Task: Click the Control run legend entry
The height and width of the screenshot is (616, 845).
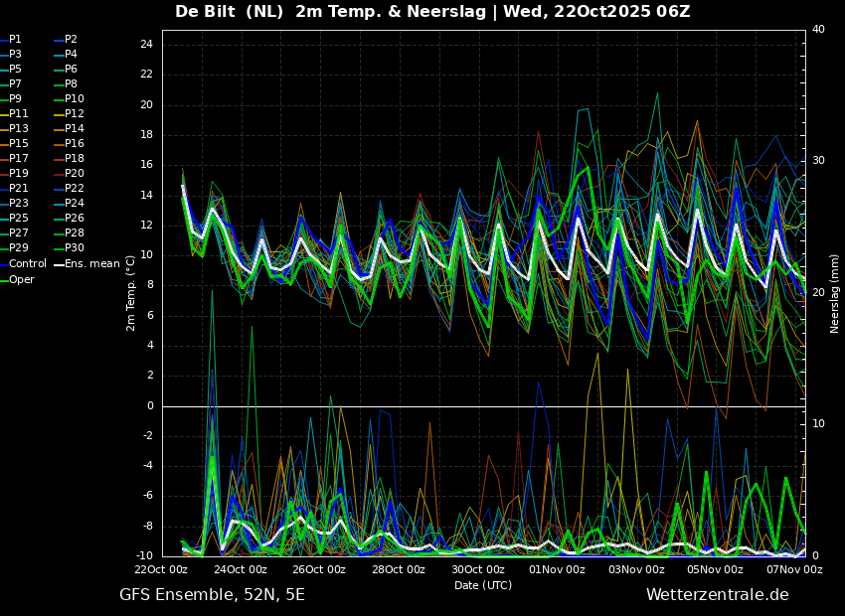Action: pyautogui.click(x=27, y=264)
